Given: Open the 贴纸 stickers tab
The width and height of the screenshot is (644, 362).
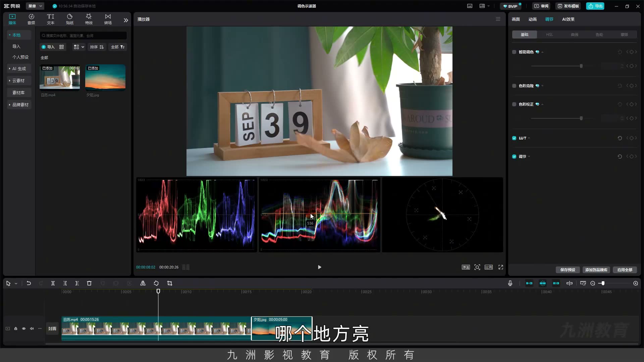Looking at the screenshot, I should click(x=70, y=19).
